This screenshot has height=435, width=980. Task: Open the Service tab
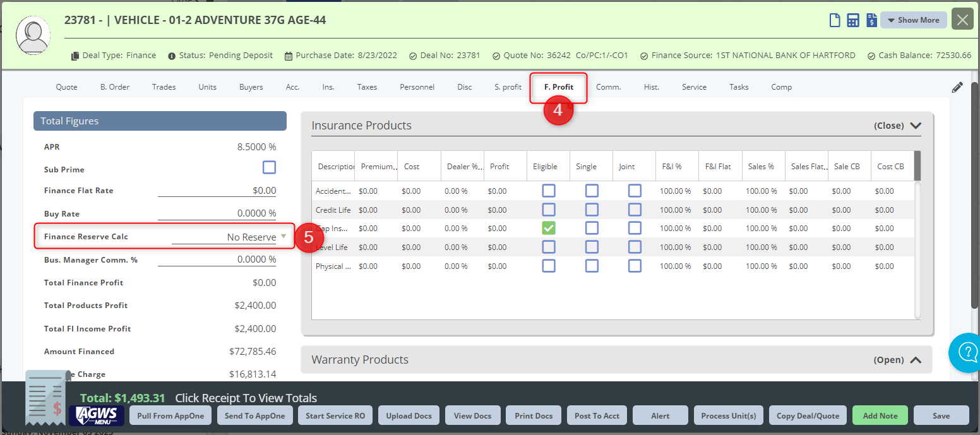[x=694, y=87]
